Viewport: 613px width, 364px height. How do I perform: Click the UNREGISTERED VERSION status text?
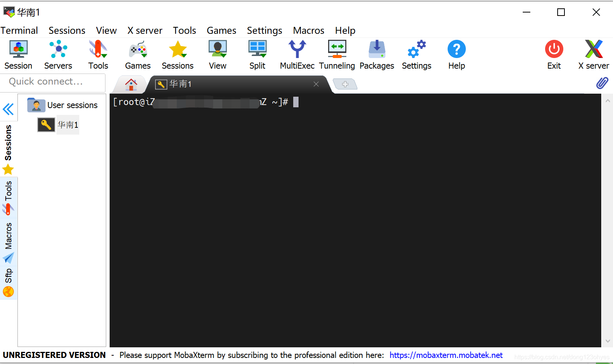click(54, 355)
